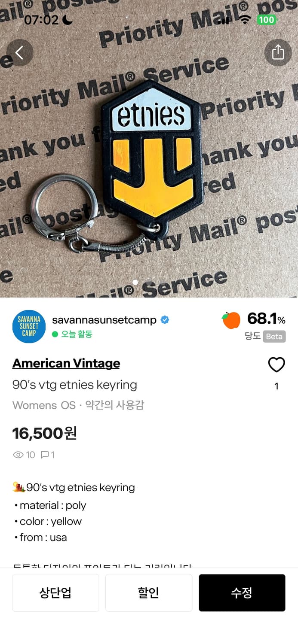Tap the 16,500원 price text

click(45, 433)
